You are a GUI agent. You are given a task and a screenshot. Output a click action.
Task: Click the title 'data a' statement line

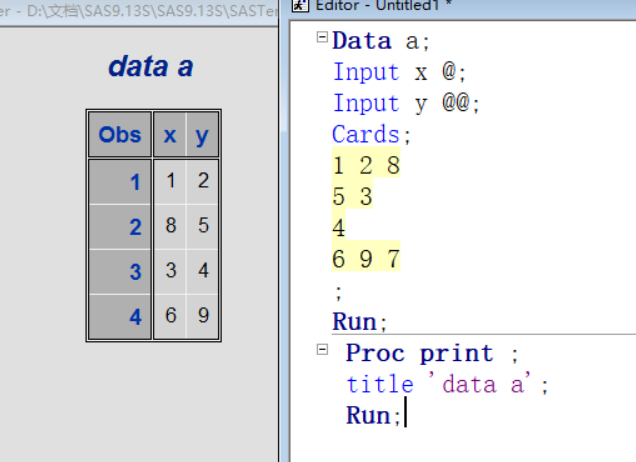(x=447, y=385)
